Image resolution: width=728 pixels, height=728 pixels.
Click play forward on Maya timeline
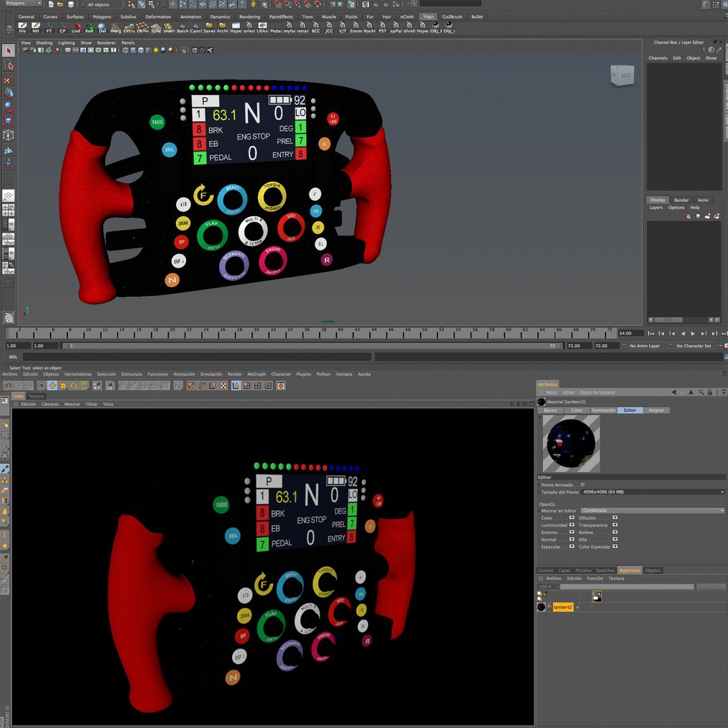(x=693, y=334)
